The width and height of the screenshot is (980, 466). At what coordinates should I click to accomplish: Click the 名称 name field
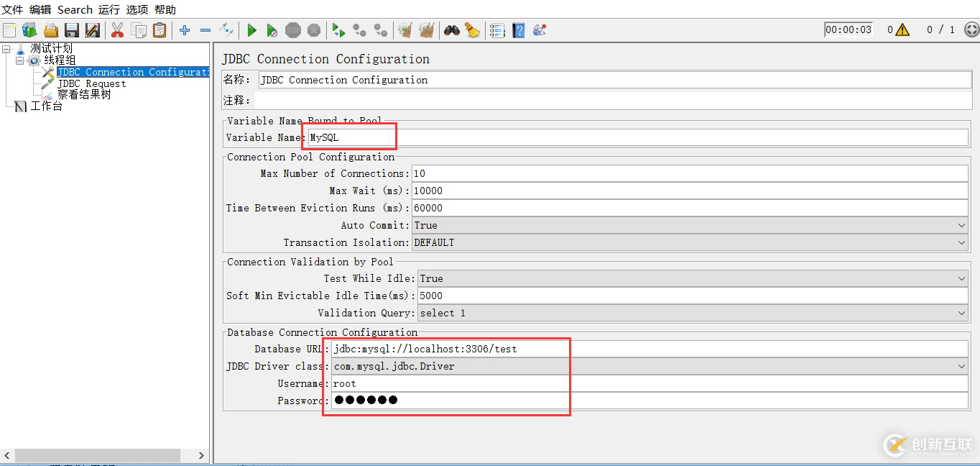tap(614, 80)
